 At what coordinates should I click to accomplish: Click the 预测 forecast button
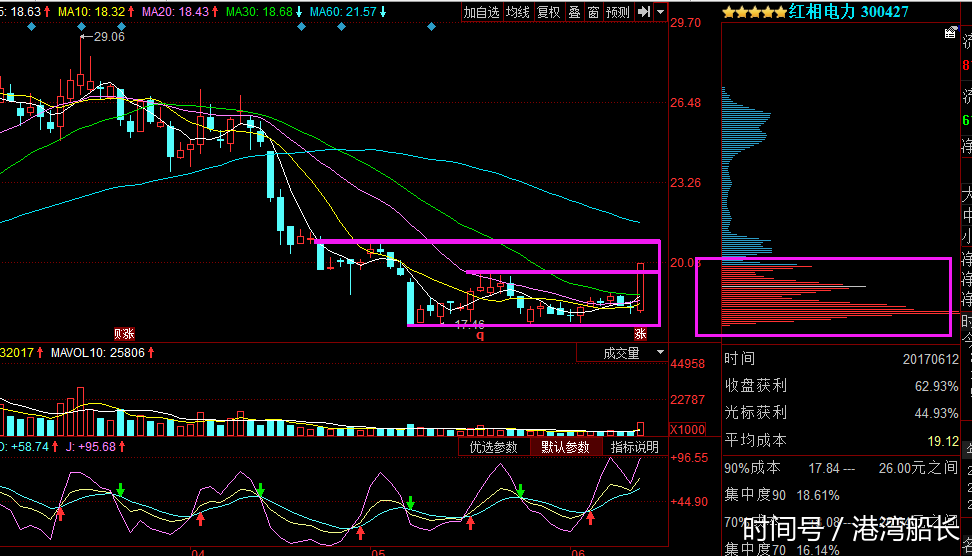[x=618, y=12]
